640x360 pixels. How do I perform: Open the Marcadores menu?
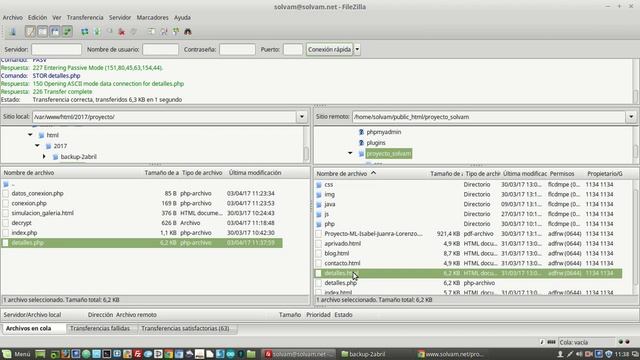click(x=152, y=18)
